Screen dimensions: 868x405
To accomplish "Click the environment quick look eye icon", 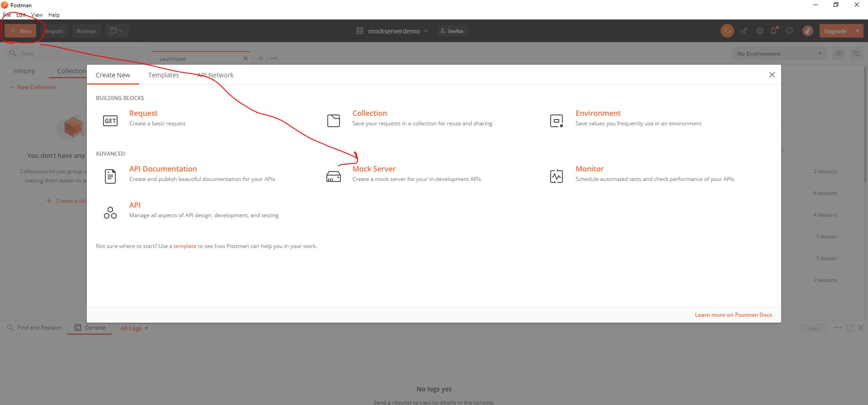I will [x=839, y=53].
